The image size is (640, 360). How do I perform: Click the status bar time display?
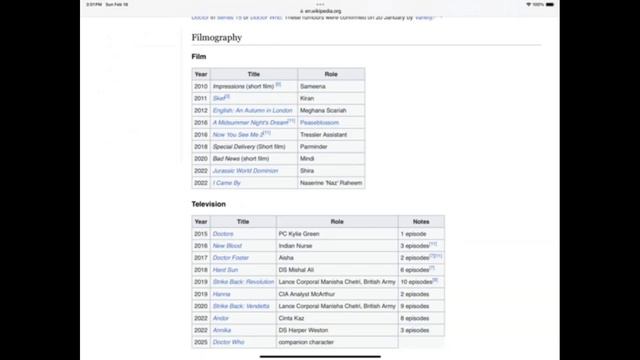(x=94, y=4)
